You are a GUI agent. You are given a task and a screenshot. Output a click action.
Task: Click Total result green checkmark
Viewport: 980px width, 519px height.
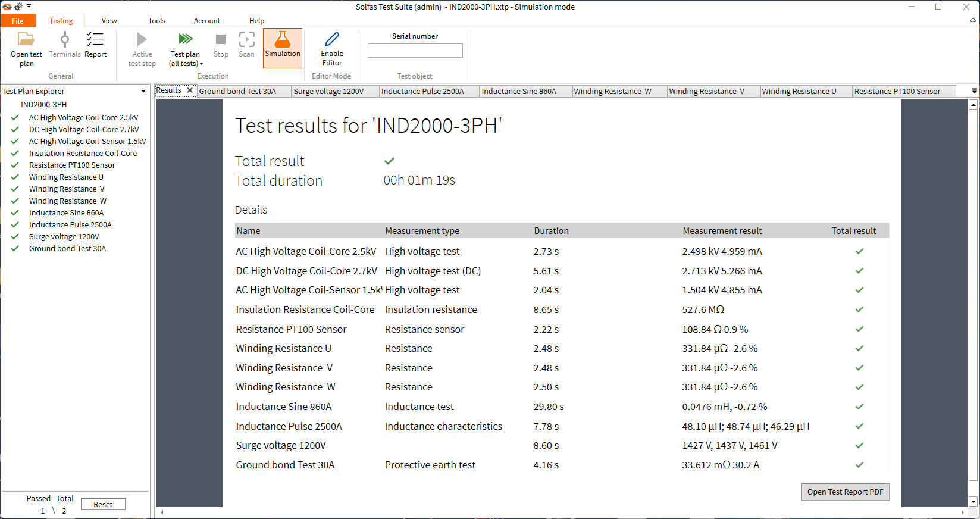pyautogui.click(x=389, y=161)
